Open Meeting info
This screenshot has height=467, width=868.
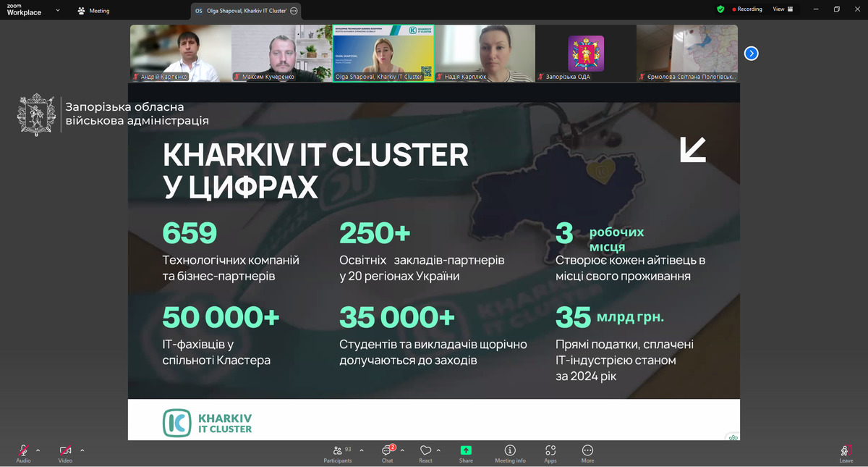tap(510, 453)
